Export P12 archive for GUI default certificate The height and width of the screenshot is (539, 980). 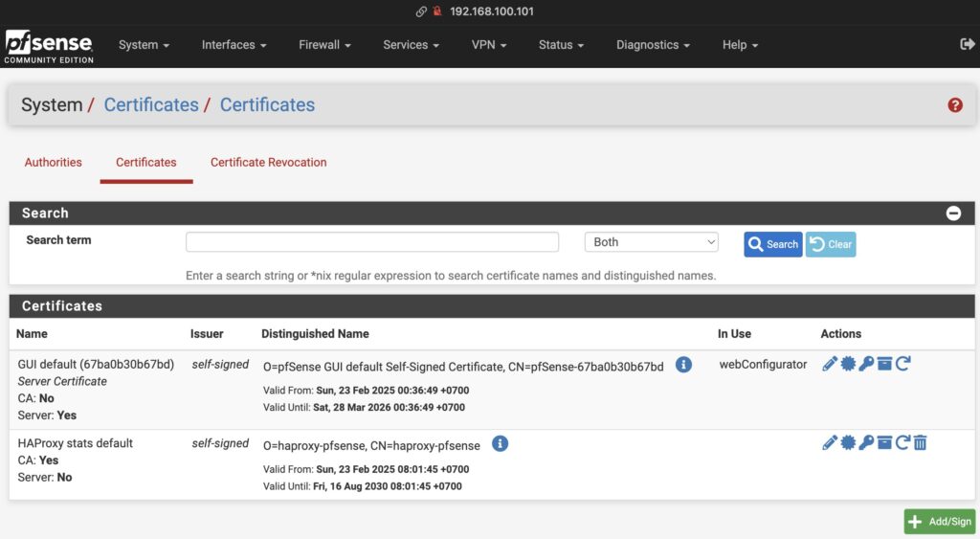(x=884, y=364)
